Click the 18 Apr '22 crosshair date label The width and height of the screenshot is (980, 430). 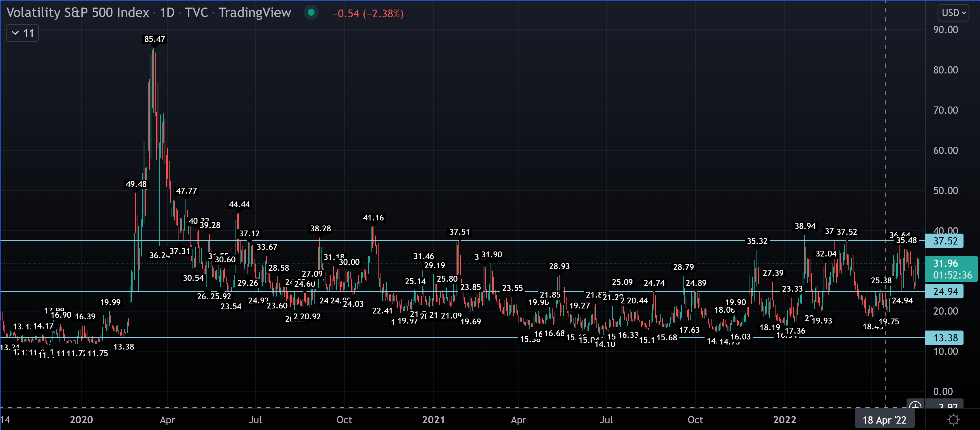[x=884, y=420]
